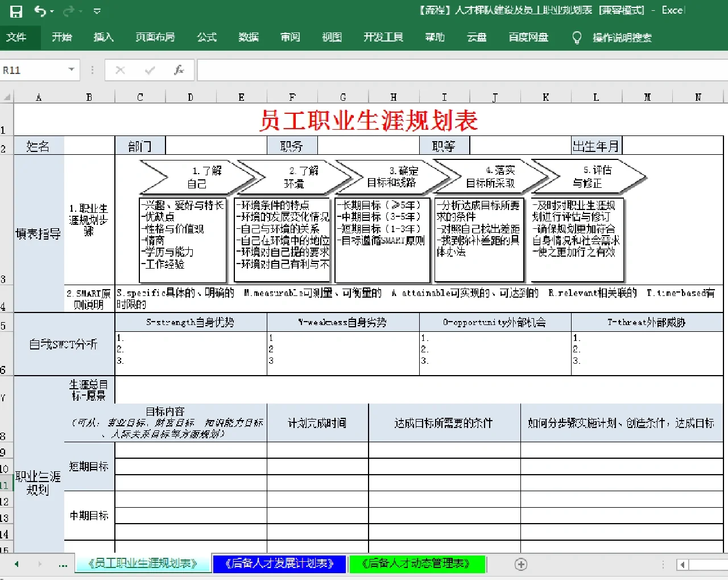
Task: Click the W-weakness自身劣势 header cell
Action: point(343,322)
